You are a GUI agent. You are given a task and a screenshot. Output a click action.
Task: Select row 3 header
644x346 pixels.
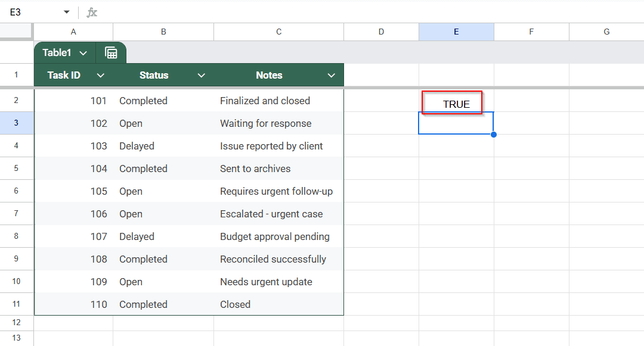(x=17, y=123)
